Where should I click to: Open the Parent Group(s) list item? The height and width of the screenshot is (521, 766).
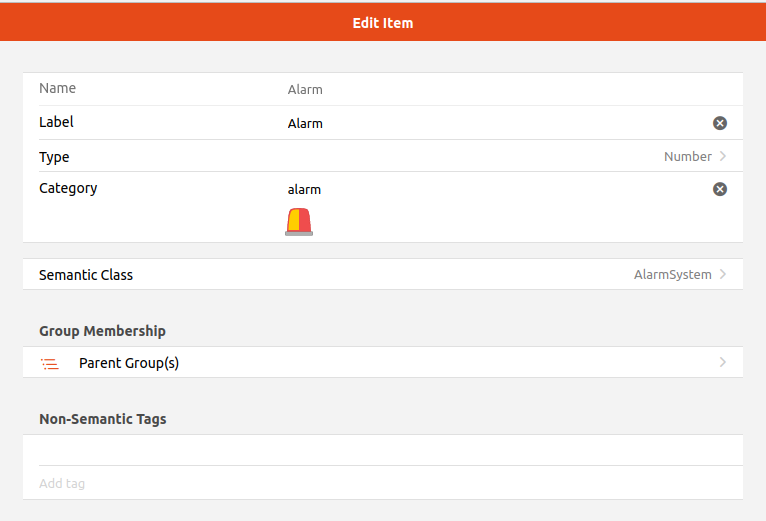tap(383, 362)
